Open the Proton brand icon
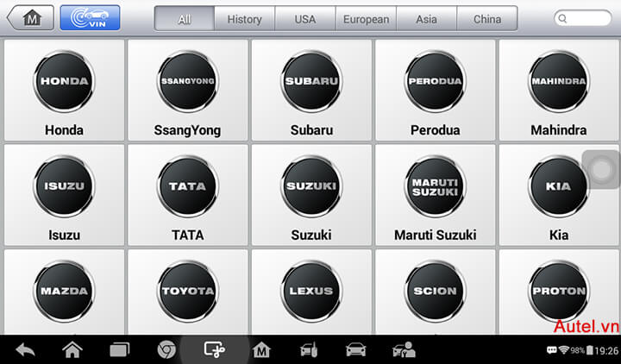621x364 pixels. [558, 292]
